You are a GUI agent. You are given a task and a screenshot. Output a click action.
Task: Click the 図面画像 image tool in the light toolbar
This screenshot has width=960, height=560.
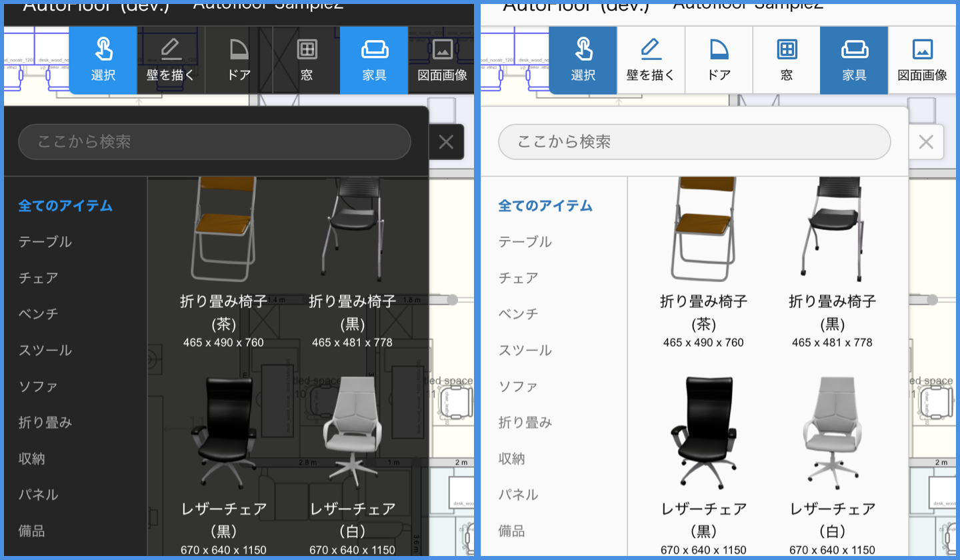click(x=922, y=60)
